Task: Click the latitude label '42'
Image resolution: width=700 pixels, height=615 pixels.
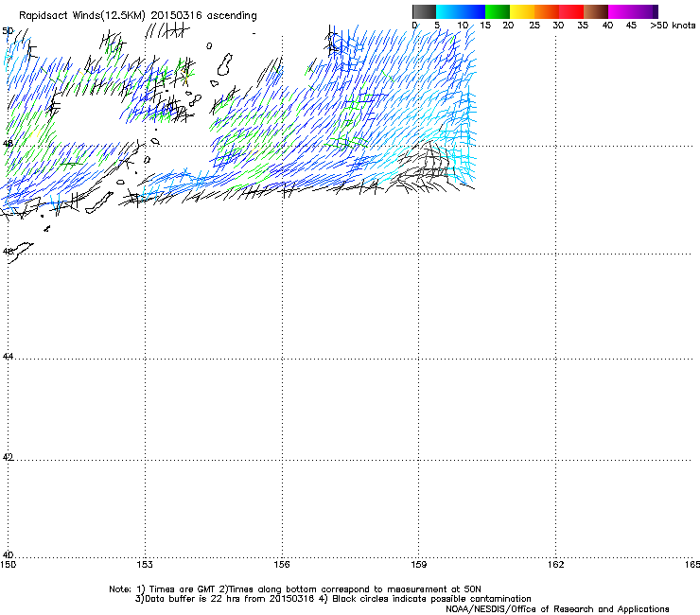Action: pyautogui.click(x=8, y=457)
